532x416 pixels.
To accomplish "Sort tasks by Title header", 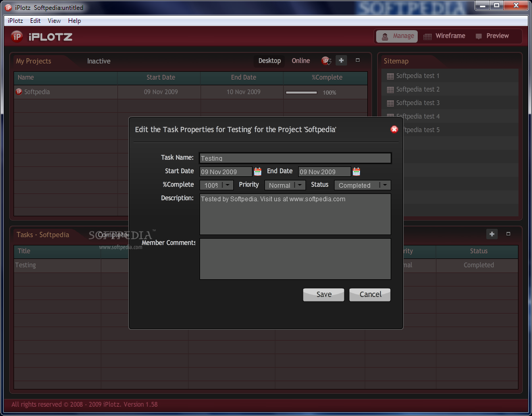I will [x=57, y=251].
